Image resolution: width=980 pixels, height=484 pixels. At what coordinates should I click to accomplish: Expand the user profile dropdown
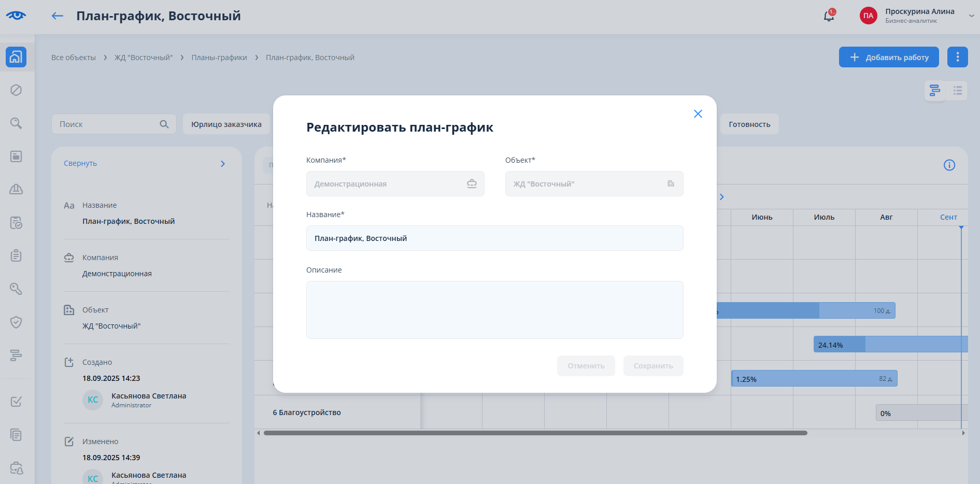(x=971, y=16)
